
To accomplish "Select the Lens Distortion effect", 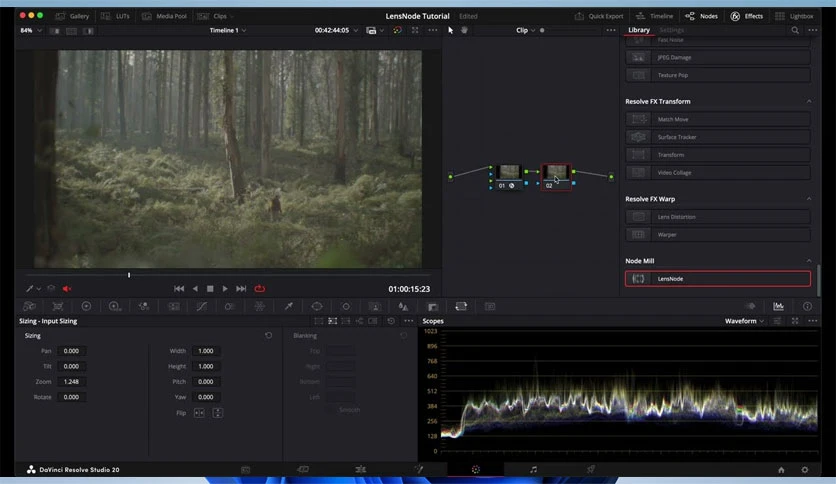I will 718,217.
